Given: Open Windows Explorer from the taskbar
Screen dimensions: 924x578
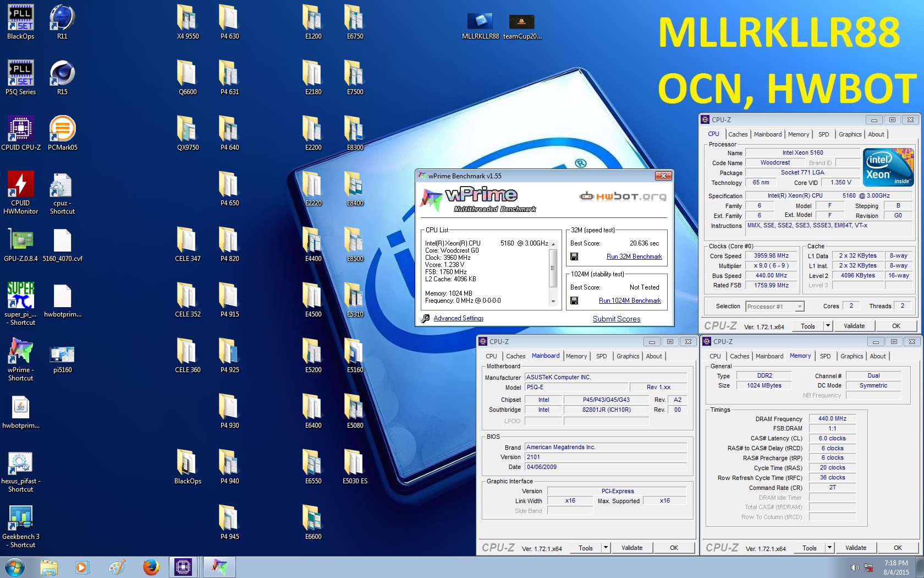Looking at the screenshot, I should tap(49, 567).
